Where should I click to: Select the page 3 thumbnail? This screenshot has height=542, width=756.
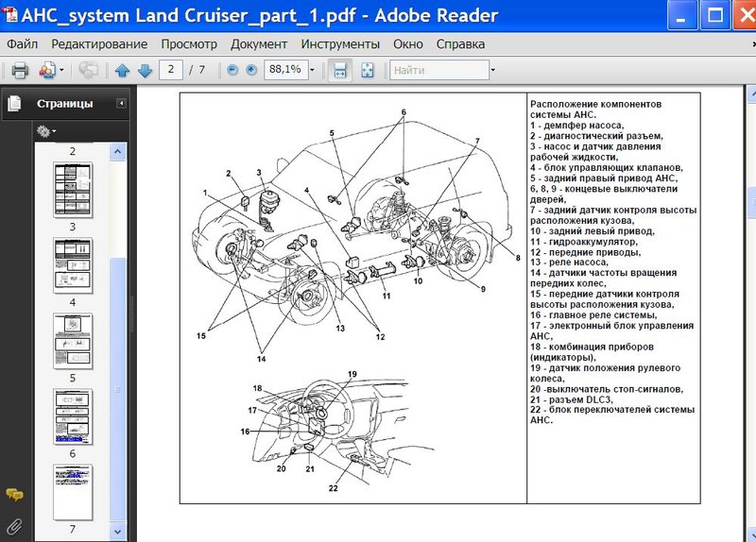point(73,190)
